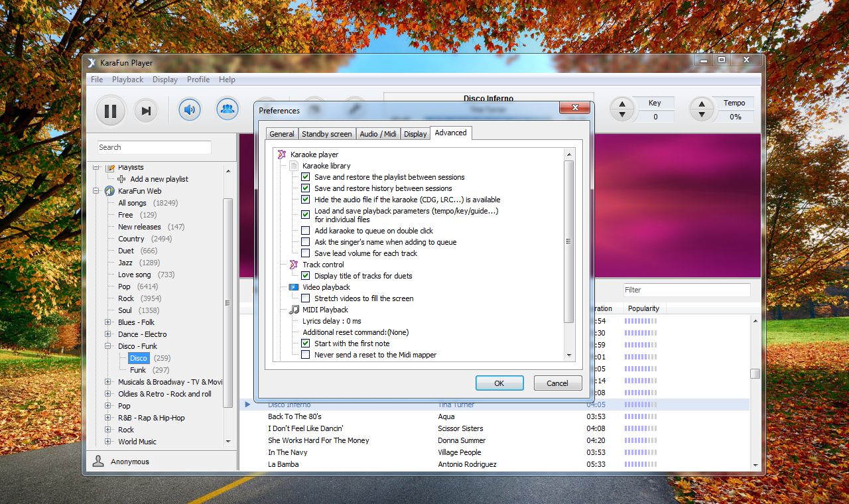Click the Video playback film icon
The height and width of the screenshot is (504, 849).
[x=294, y=287]
